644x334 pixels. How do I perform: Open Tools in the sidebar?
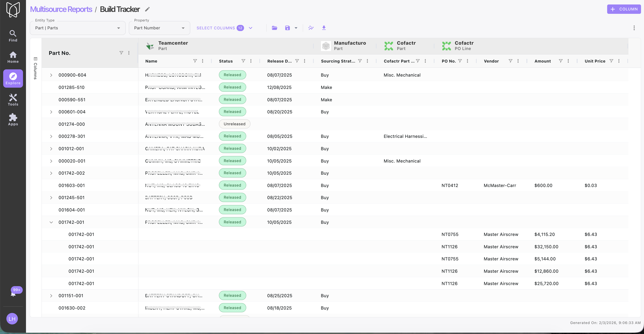tap(13, 100)
